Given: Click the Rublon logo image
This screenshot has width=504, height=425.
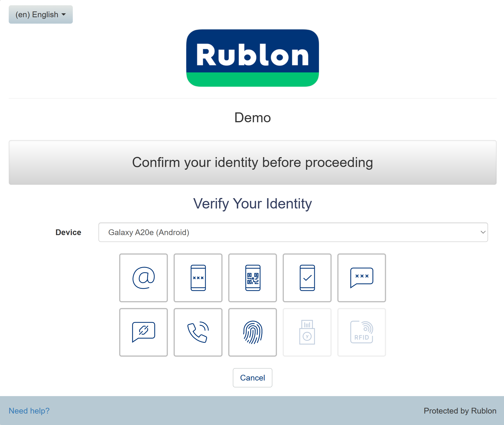Looking at the screenshot, I should (x=253, y=58).
